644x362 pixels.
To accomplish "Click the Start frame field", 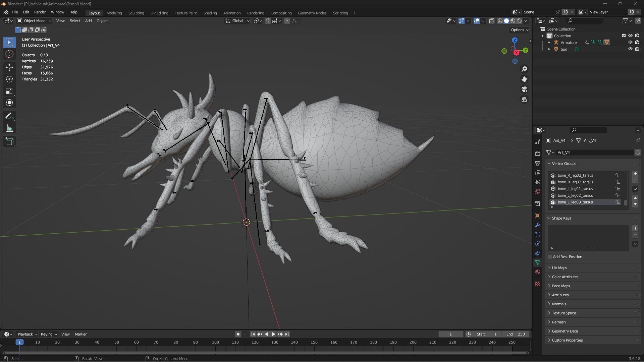I will pyautogui.click(x=487, y=334).
